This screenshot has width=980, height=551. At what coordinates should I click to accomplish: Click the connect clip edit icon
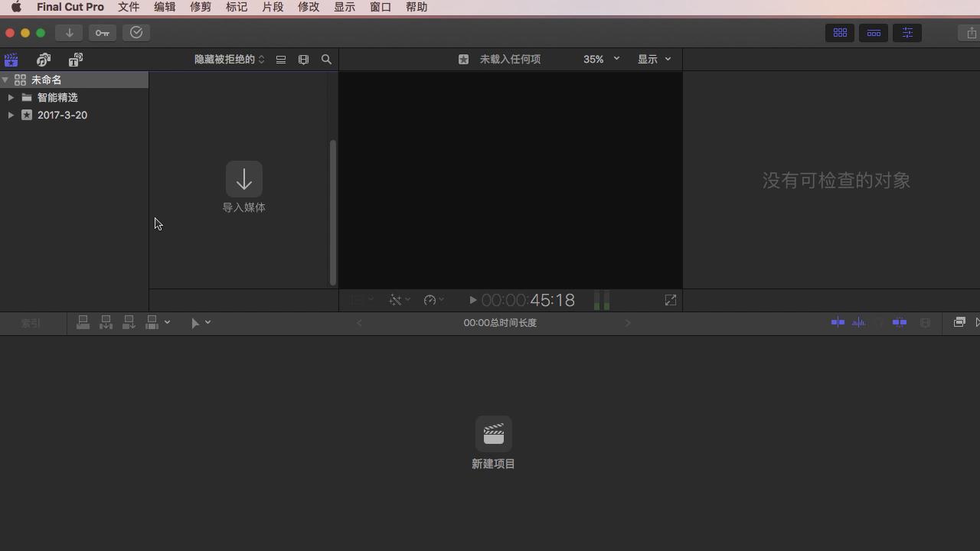[x=83, y=323]
